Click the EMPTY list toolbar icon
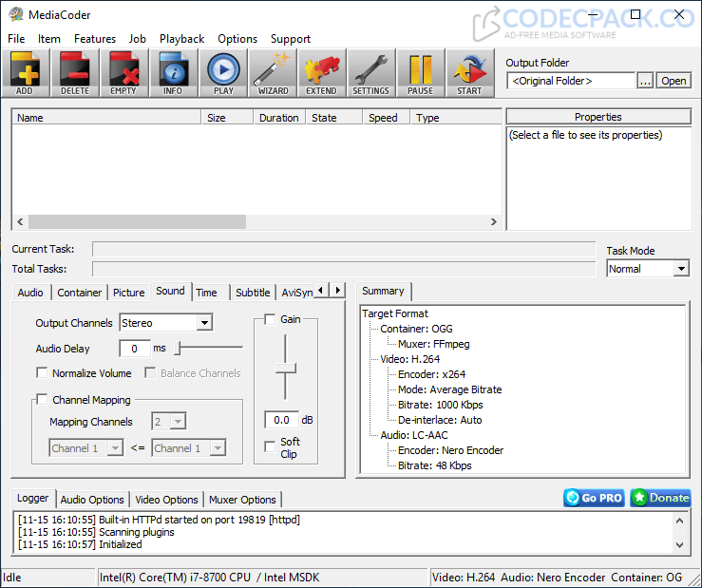 point(124,73)
